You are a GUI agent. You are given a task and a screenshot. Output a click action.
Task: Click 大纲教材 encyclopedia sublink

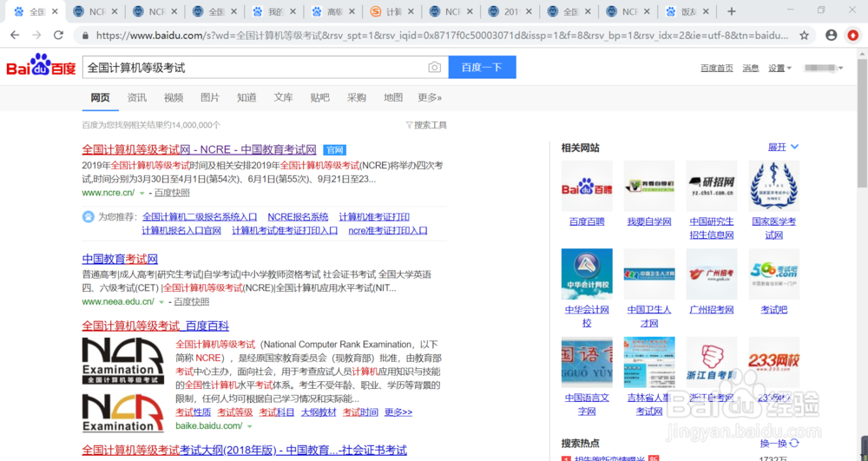click(x=319, y=412)
